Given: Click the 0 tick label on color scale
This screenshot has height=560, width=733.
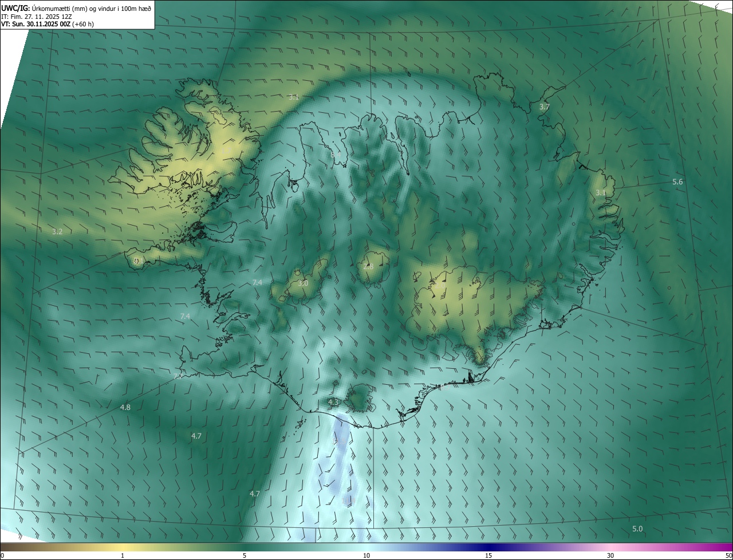Looking at the screenshot, I should pos(2,555).
